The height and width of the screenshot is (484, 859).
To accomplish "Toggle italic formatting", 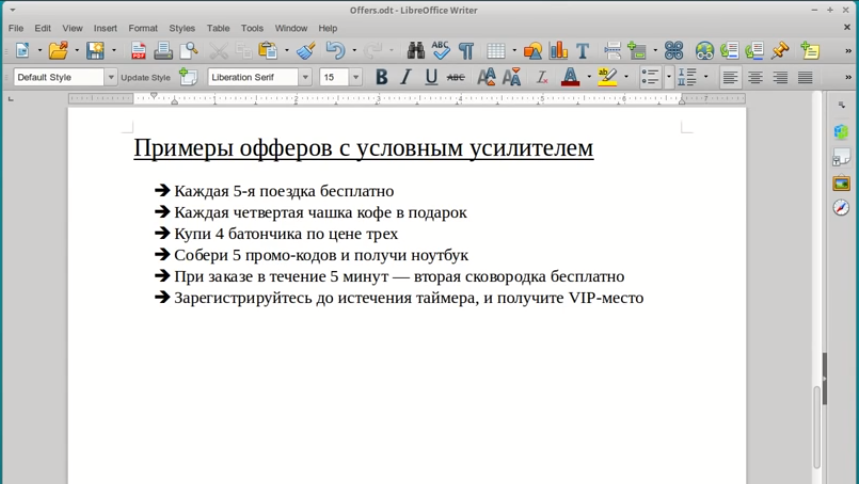I will point(406,77).
